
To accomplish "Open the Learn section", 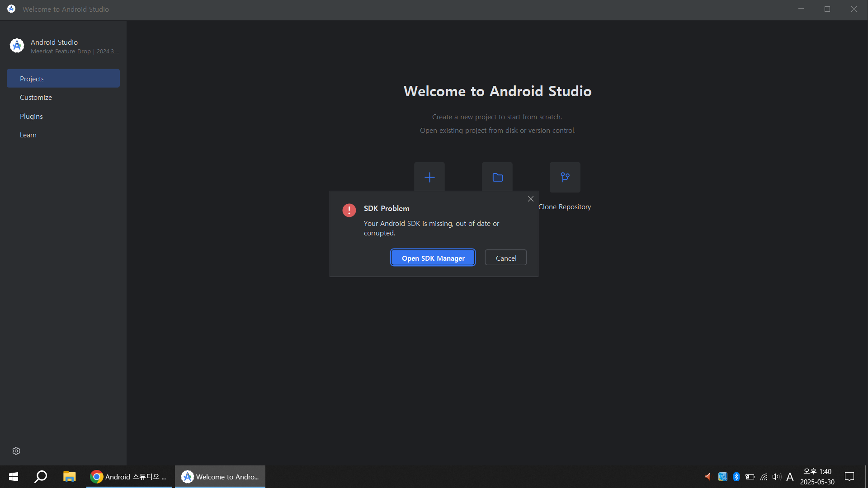I will [63, 135].
